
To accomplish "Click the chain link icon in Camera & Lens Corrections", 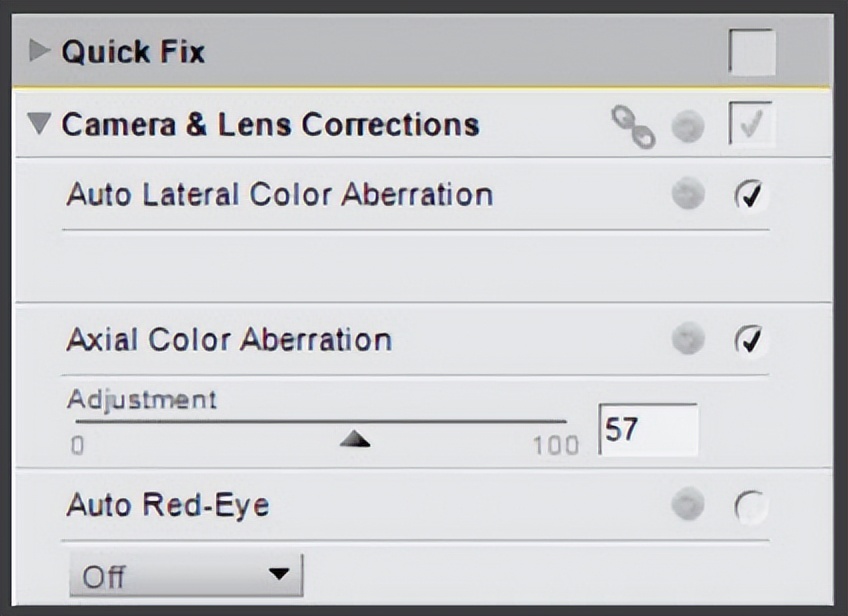I will click(x=632, y=127).
